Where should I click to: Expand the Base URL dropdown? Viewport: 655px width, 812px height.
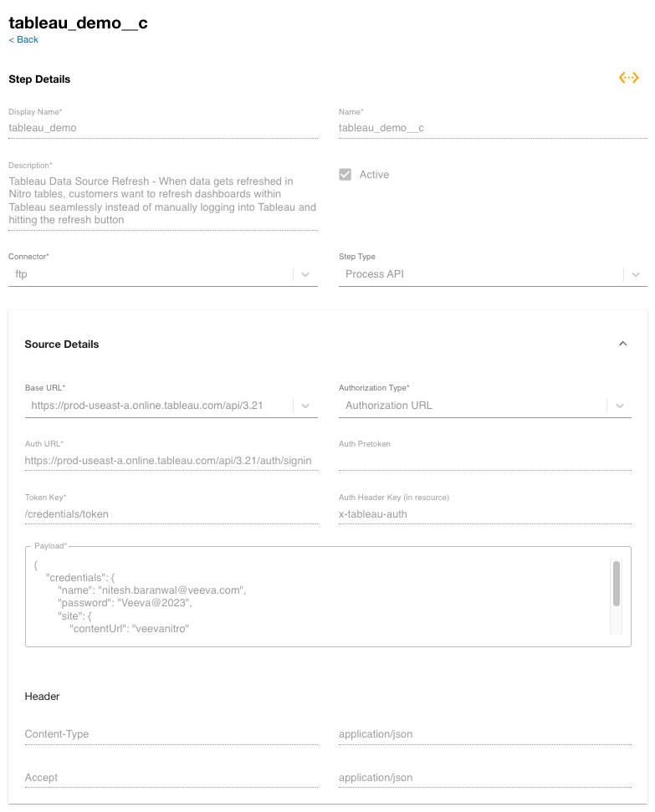304,406
